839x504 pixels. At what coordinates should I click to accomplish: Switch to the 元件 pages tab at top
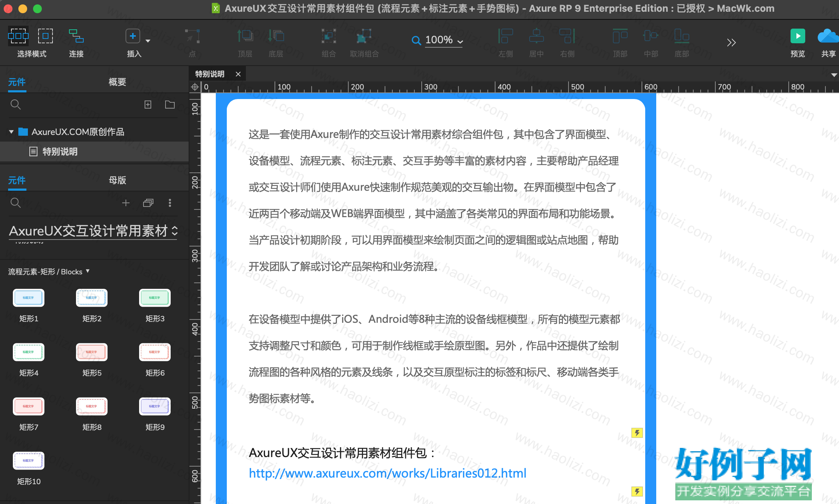pos(17,82)
